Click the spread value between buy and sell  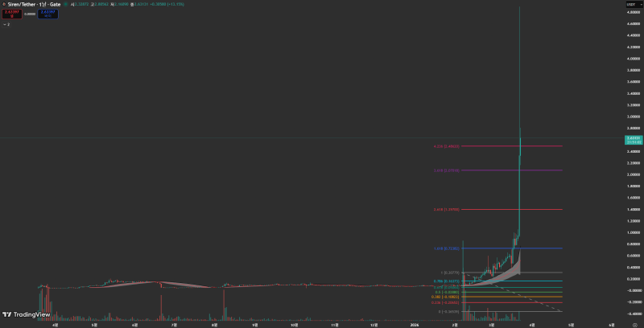pos(30,14)
